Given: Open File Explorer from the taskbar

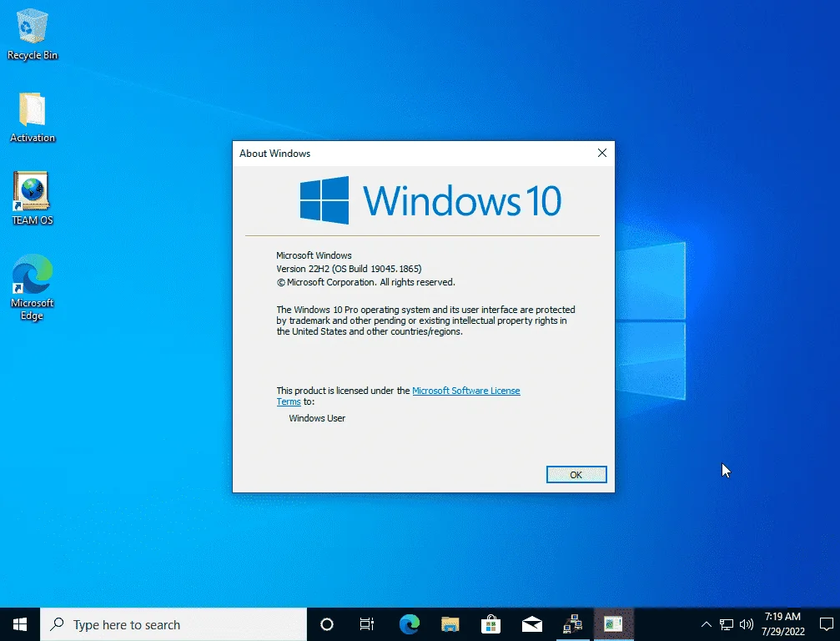Looking at the screenshot, I should coord(450,624).
